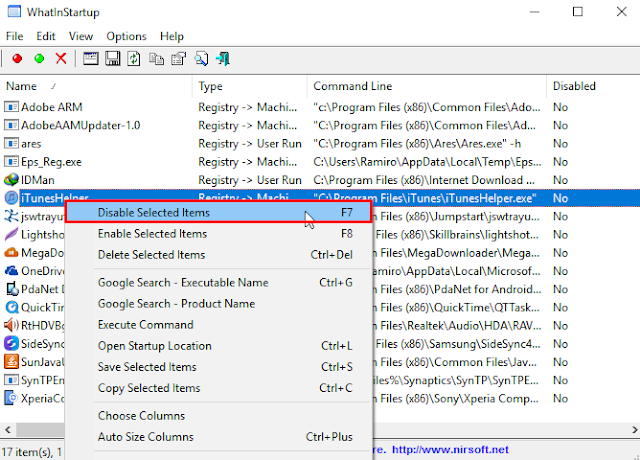Sort by the Type column header
Screen dimensions: 640x460
coord(249,86)
